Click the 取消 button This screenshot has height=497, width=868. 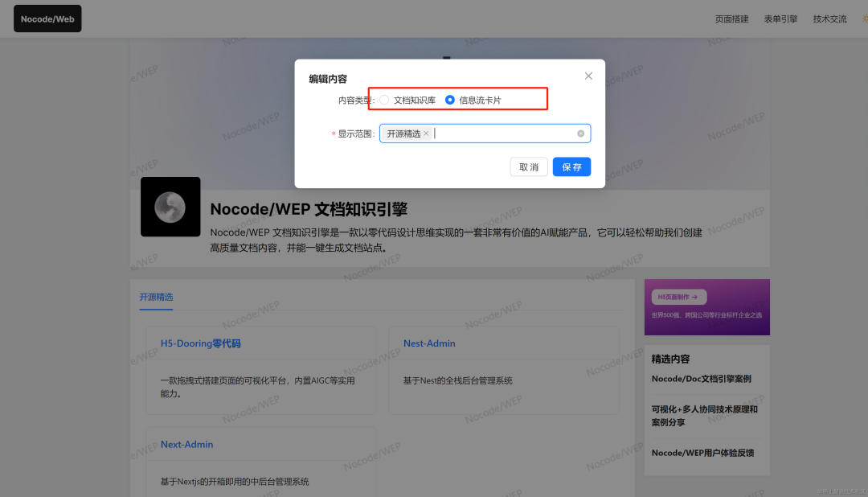(529, 166)
